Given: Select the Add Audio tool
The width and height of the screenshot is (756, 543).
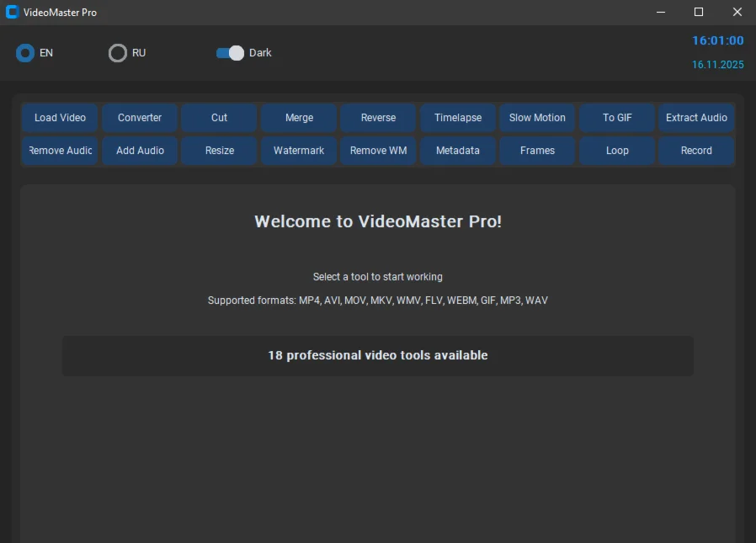Looking at the screenshot, I should [139, 151].
